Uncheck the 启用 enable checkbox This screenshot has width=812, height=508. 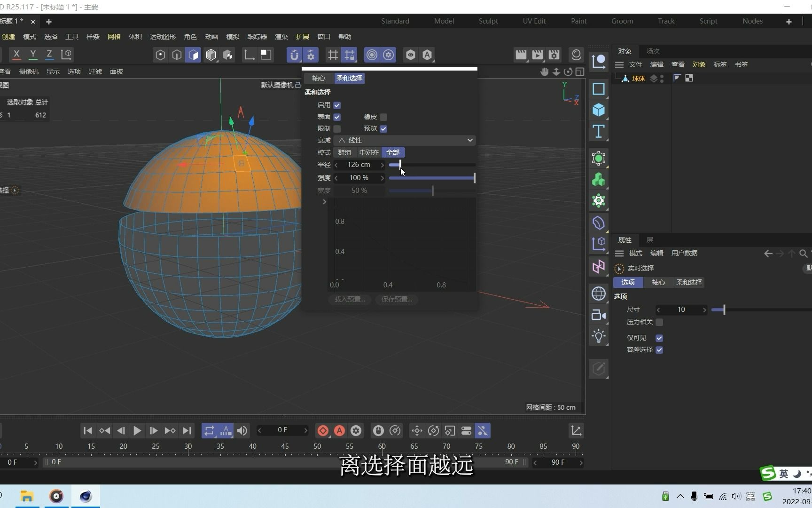[337, 105]
